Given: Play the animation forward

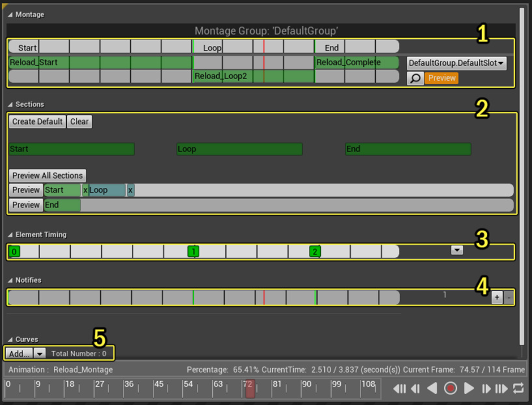Looking at the screenshot, I should click(469, 389).
